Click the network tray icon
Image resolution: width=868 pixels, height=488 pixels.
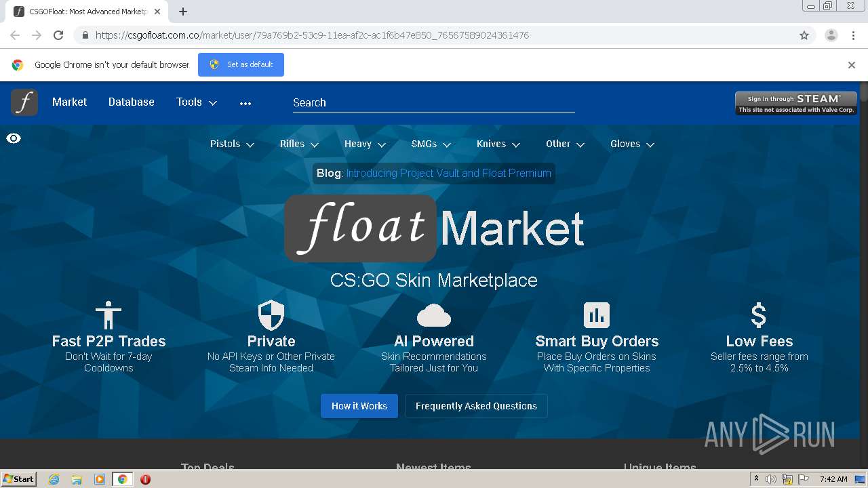click(x=787, y=479)
